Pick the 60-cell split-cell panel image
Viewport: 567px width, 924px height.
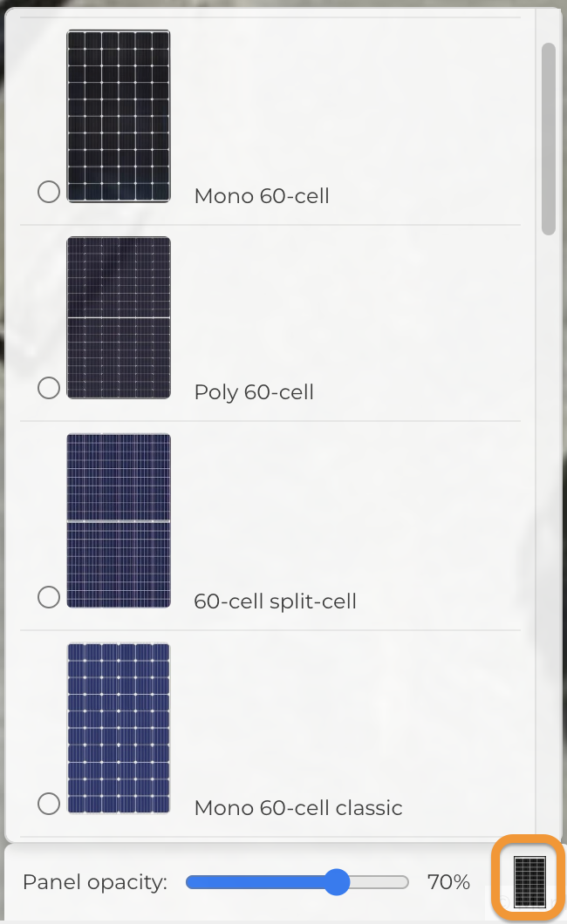119,520
